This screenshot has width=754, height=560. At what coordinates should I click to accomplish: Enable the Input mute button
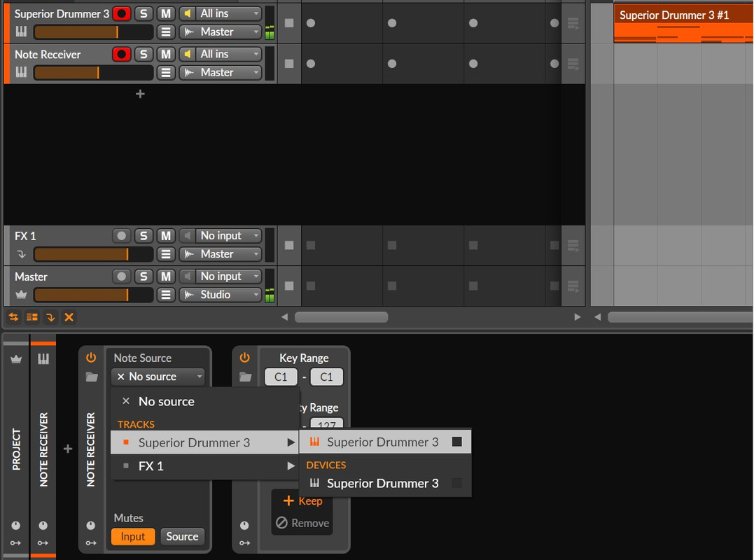click(x=133, y=536)
